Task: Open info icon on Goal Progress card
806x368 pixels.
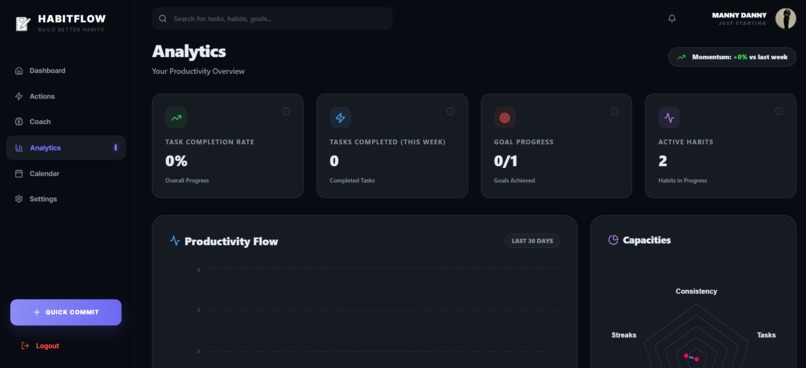Action: [x=614, y=111]
